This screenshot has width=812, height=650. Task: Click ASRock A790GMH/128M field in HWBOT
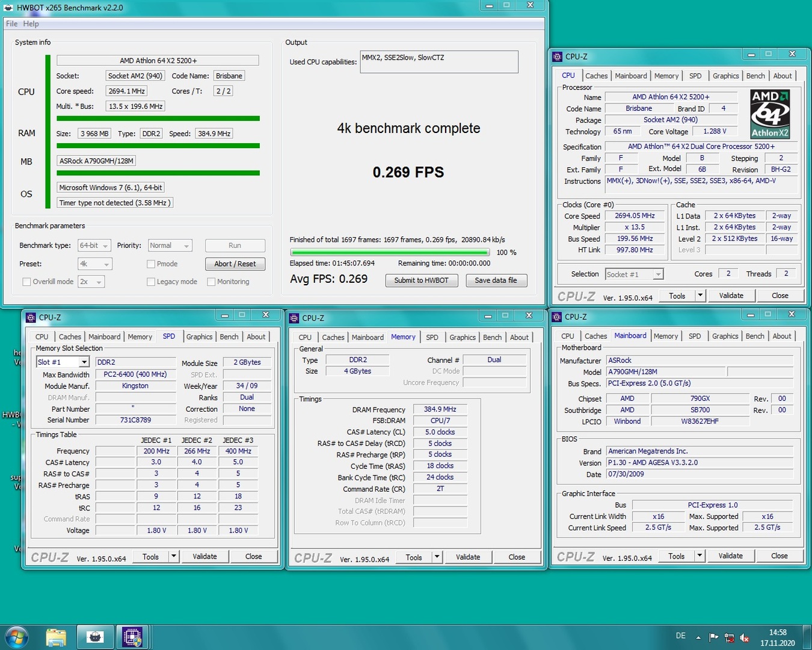pos(96,161)
